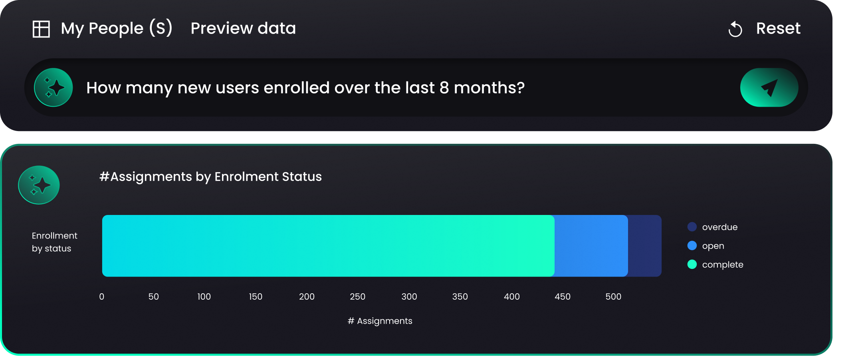Switch to the Preview data tab
The image size is (868, 356).
point(243,28)
